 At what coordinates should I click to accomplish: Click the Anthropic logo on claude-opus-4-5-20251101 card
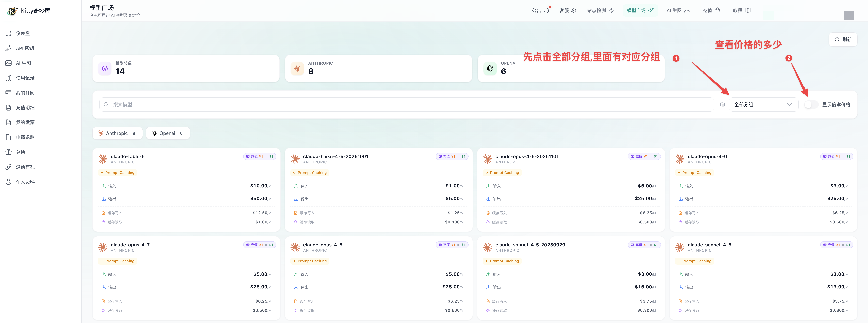pos(487,159)
